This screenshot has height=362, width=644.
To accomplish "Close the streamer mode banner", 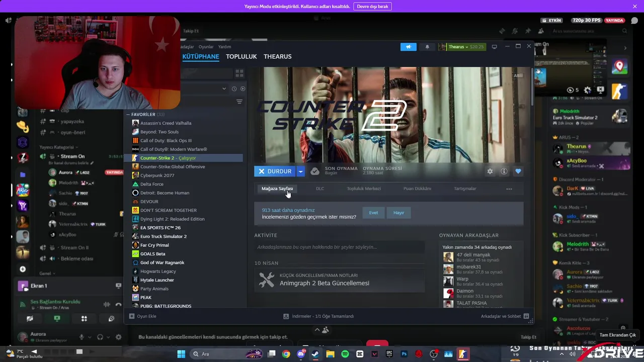I will click(x=635, y=7).
